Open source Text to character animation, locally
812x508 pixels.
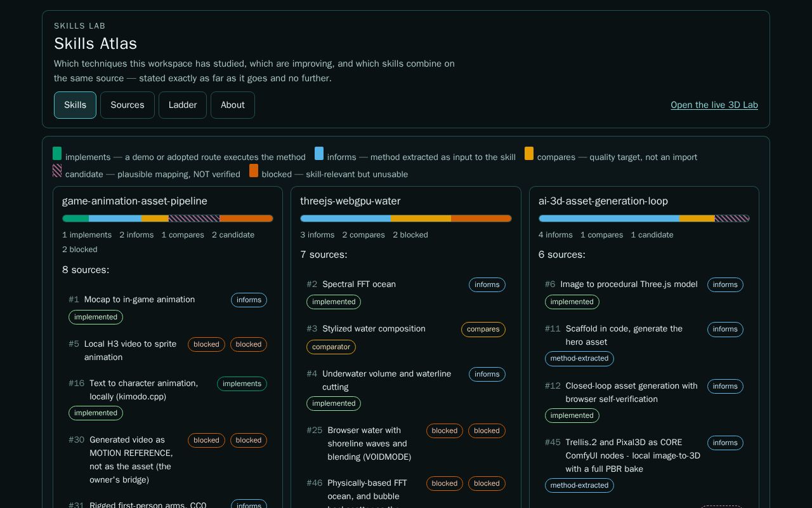tap(144, 390)
